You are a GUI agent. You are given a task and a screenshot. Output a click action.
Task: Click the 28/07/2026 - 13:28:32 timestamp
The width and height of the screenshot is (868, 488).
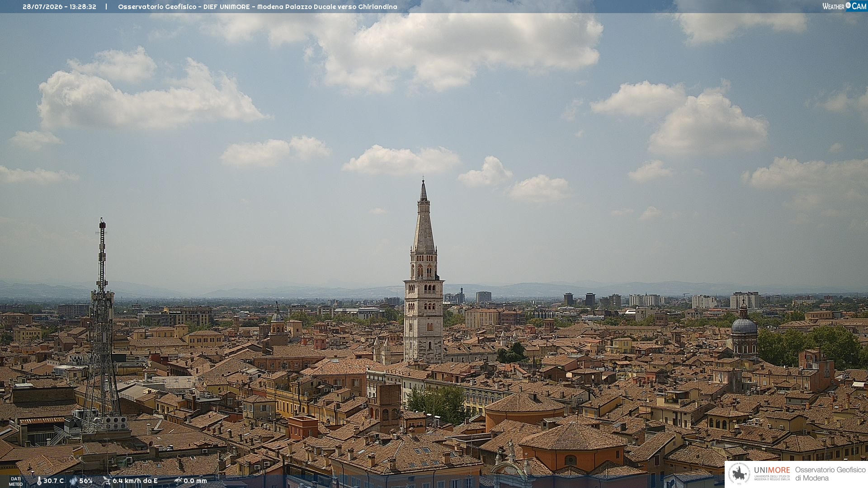pyautogui.click(x=59, y=7)
